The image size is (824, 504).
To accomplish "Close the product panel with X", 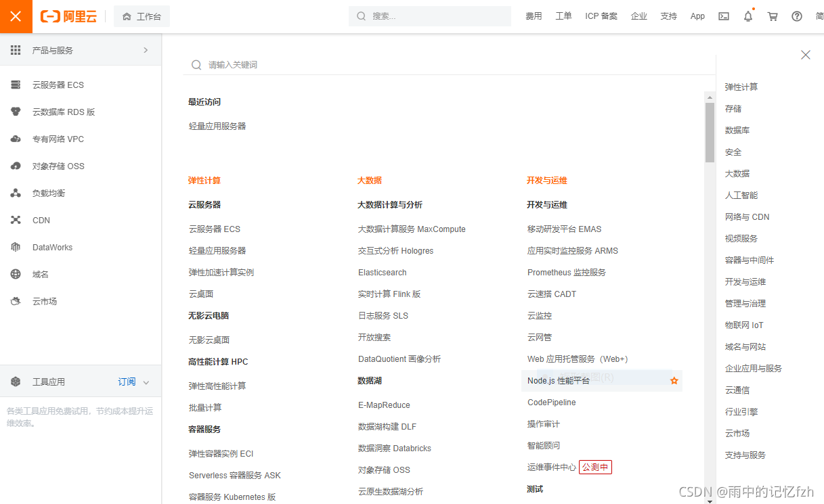I will 805,55.
